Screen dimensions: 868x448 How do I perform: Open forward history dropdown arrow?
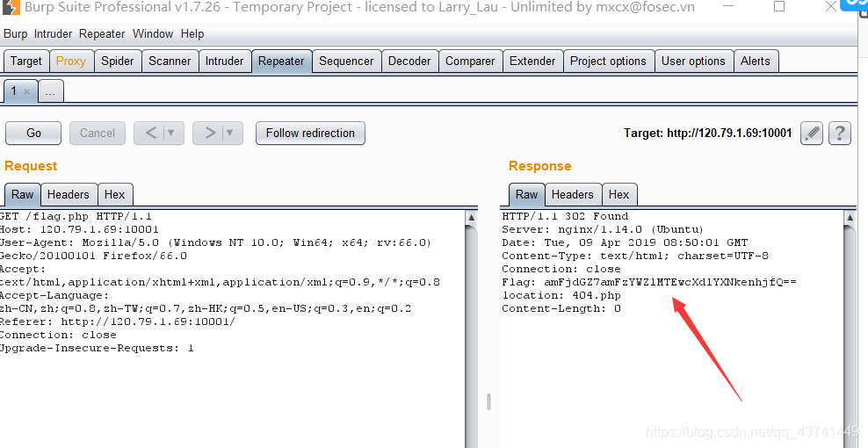coord(230,133)
